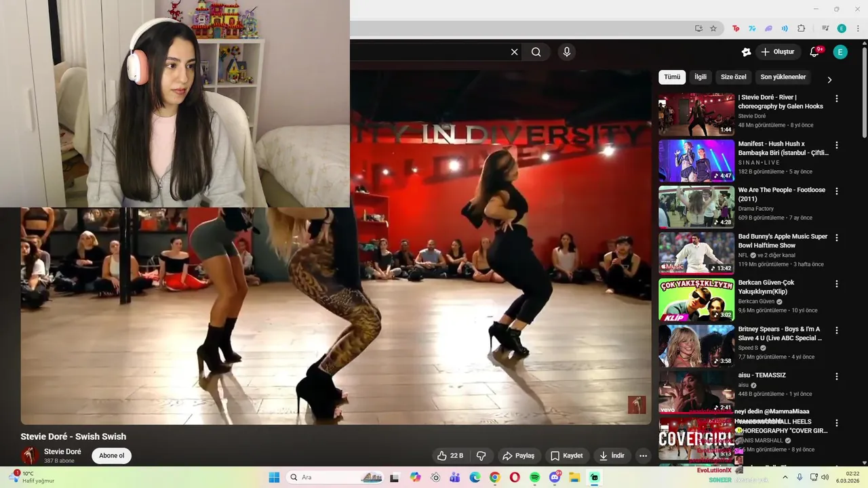Open the purple ghost extension
Image resolution: width=868 pixels, height=488 pixels.
(x=768, y=28)
